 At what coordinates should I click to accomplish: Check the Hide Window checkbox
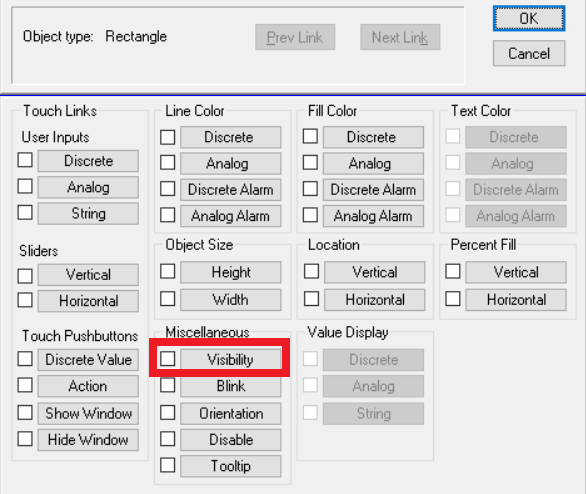click(25, 439)
